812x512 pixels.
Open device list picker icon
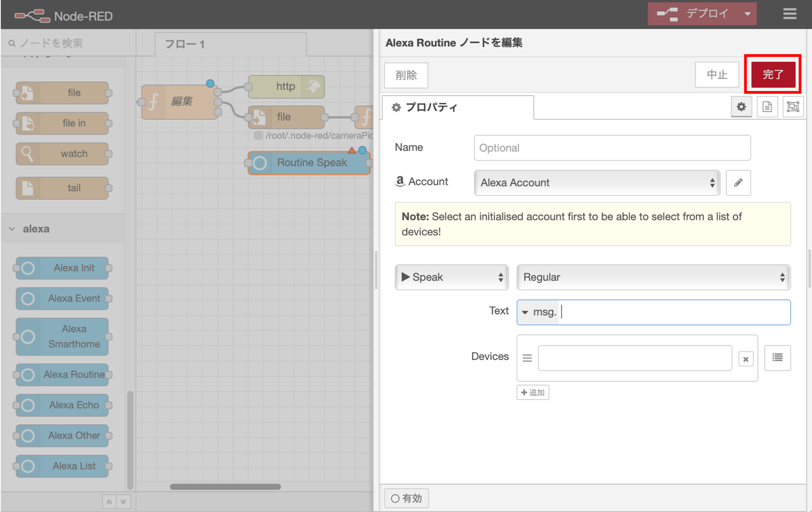777,358
